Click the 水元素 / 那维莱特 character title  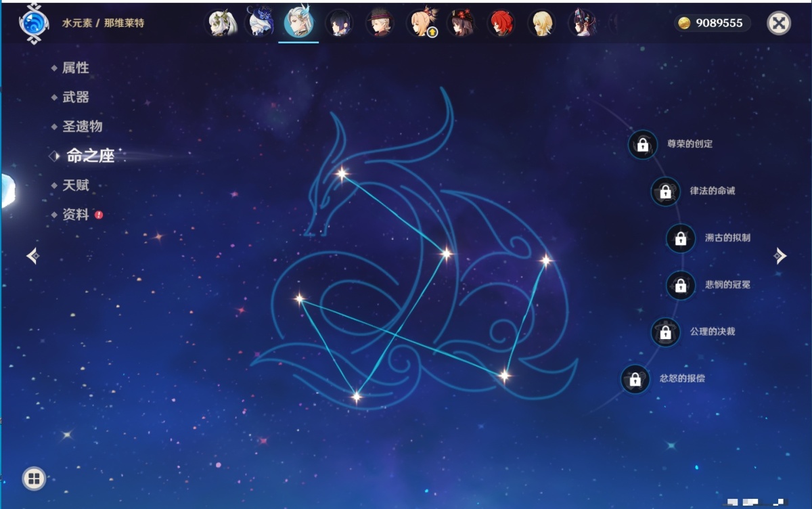tap(103, 23)
